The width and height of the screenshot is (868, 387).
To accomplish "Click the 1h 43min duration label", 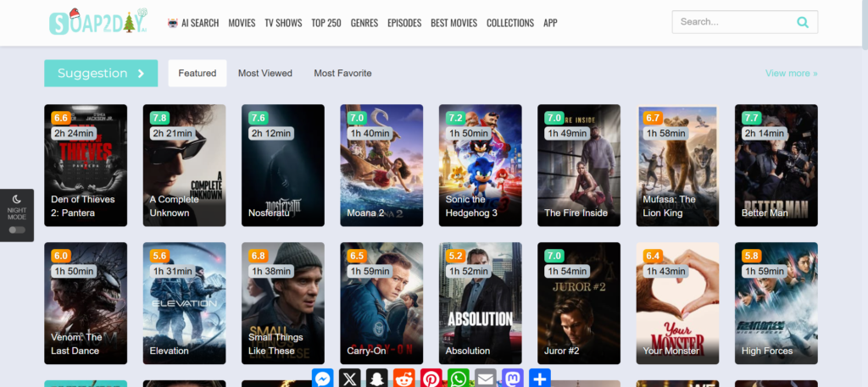I will (666, 271).
